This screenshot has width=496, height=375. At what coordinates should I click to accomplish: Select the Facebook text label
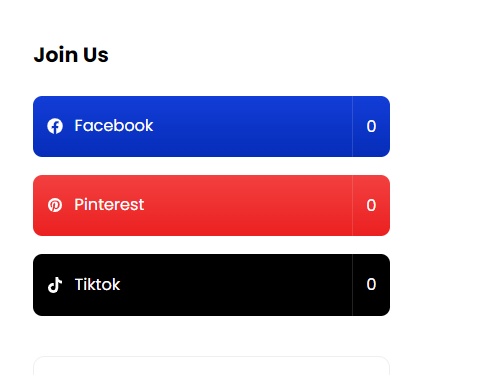click(x=114, y=126)
